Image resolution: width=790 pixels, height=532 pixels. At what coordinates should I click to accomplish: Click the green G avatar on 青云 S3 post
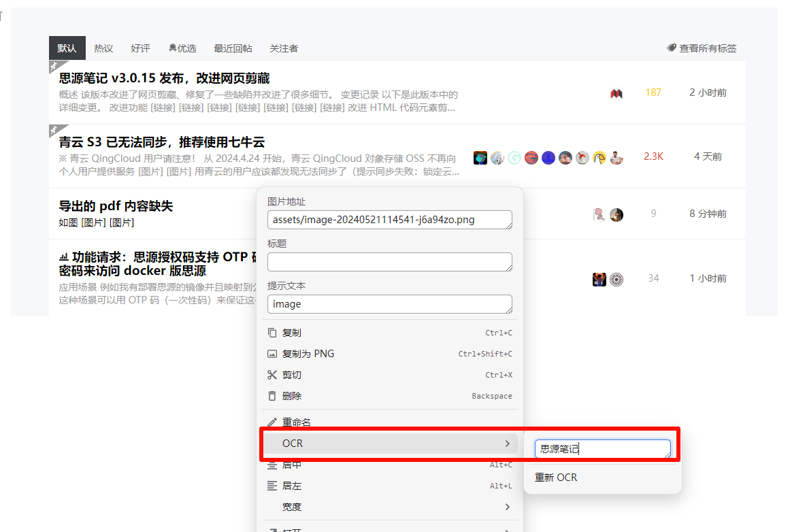pos(514,158)
